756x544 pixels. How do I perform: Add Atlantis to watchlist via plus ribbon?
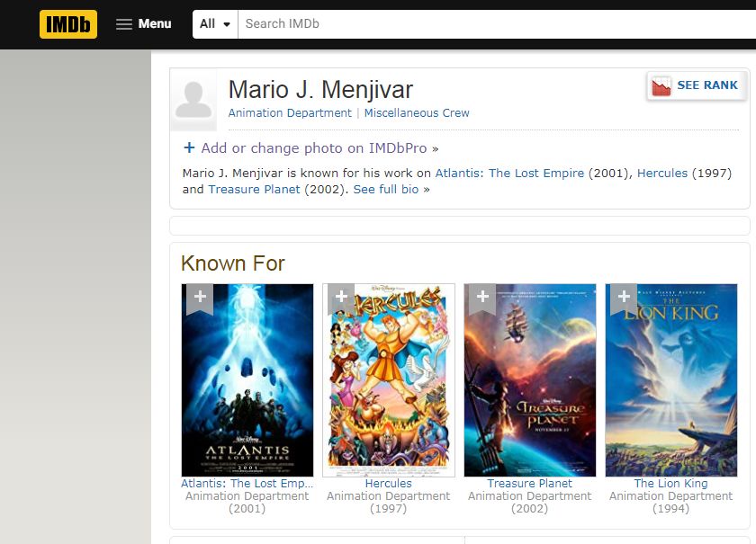[200, 298]
